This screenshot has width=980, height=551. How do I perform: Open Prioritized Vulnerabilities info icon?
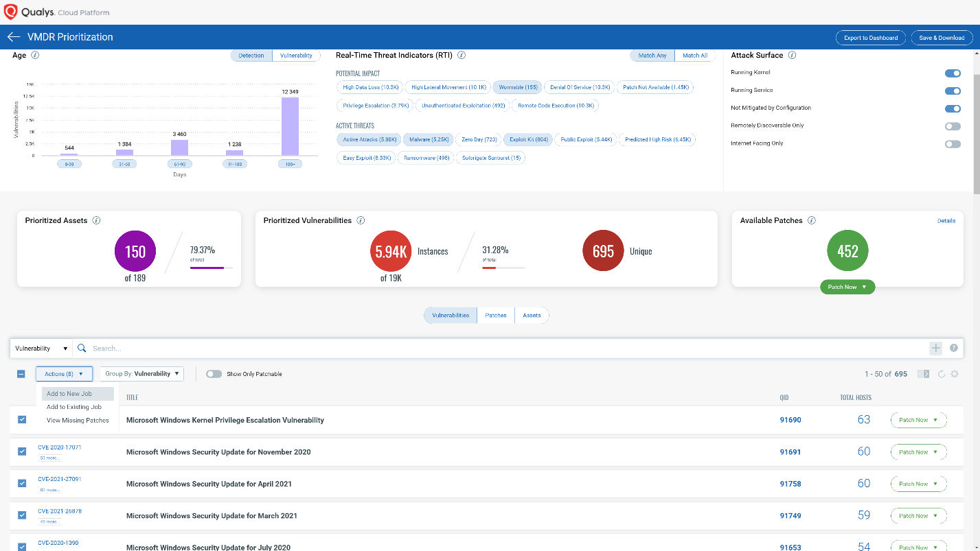pyautogui.click(x=361, y=220)
